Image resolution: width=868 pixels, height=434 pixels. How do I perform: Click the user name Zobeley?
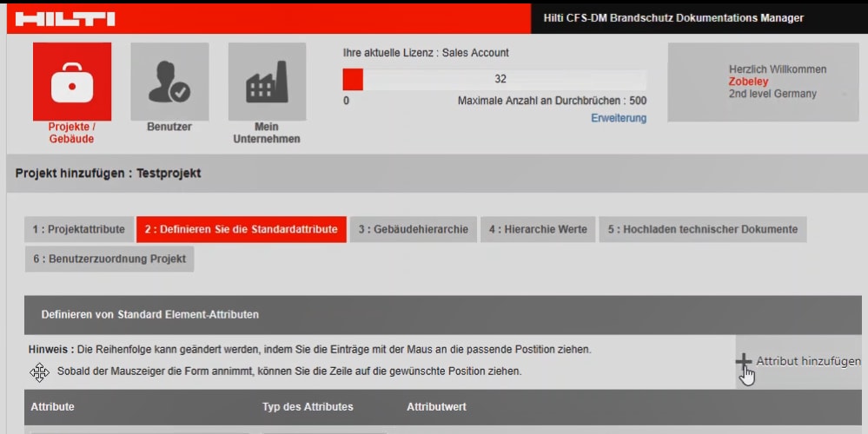(748, 82)
